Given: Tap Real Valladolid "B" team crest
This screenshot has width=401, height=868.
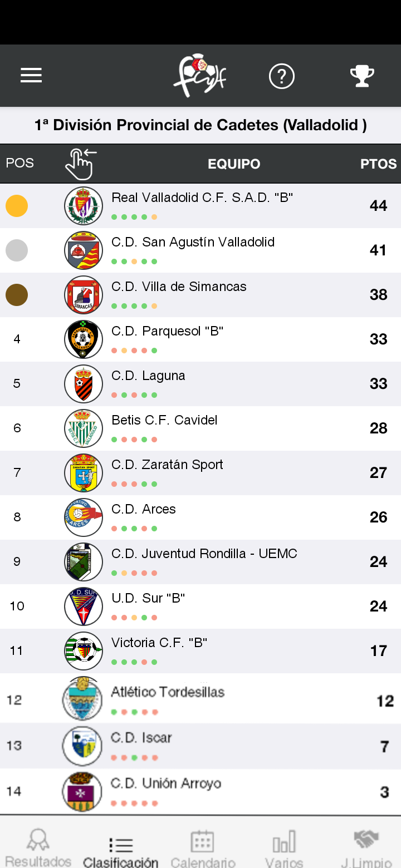Looking at the screenshot, I should pos(84,206).
